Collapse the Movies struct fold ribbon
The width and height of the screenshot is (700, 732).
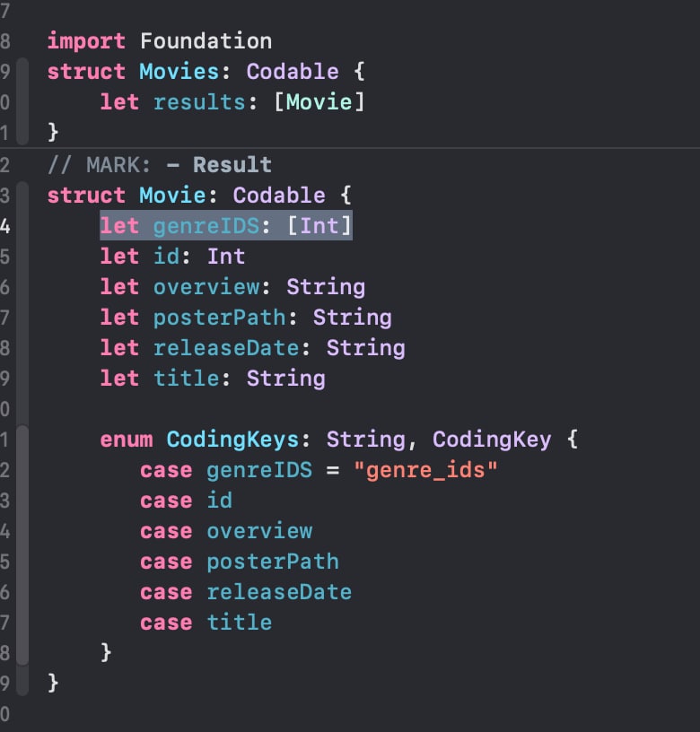(22, 101)
